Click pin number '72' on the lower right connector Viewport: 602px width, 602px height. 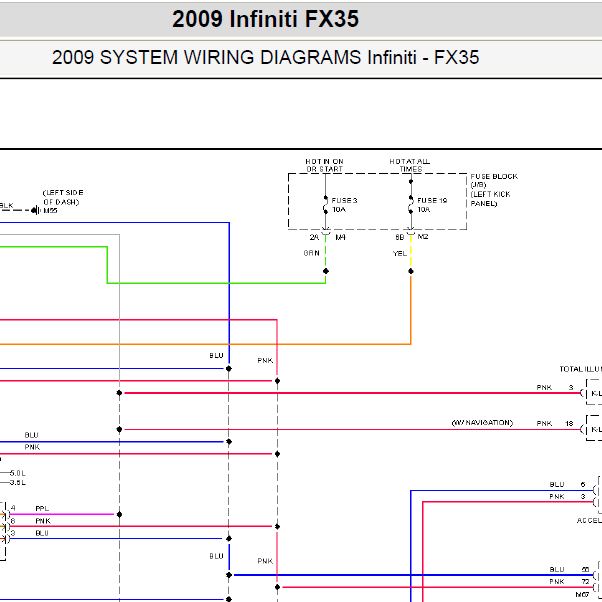585,582
